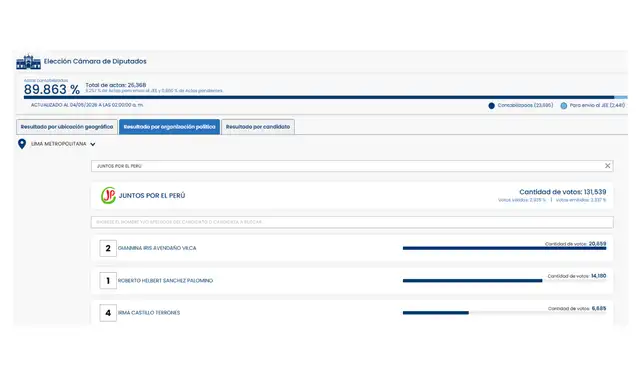Image resolution: width=640 pixels, height=376 pixels.
Task: Switch to the Resultado por candidato tab
Action: 258,127
